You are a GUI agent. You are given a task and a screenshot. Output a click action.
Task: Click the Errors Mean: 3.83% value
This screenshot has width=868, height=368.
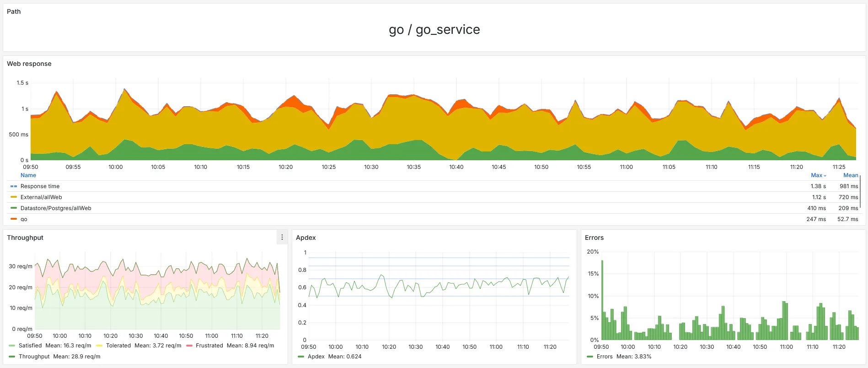tap(634, 357)
